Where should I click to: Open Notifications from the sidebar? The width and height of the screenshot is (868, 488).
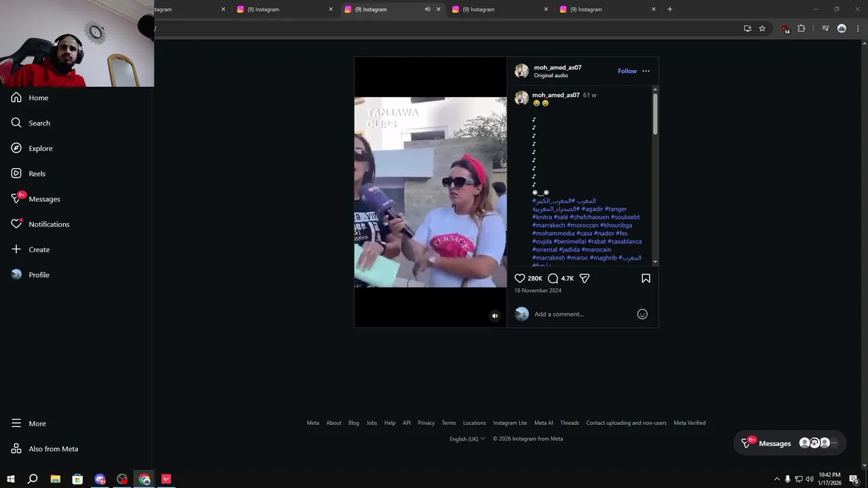pos(40,224)
